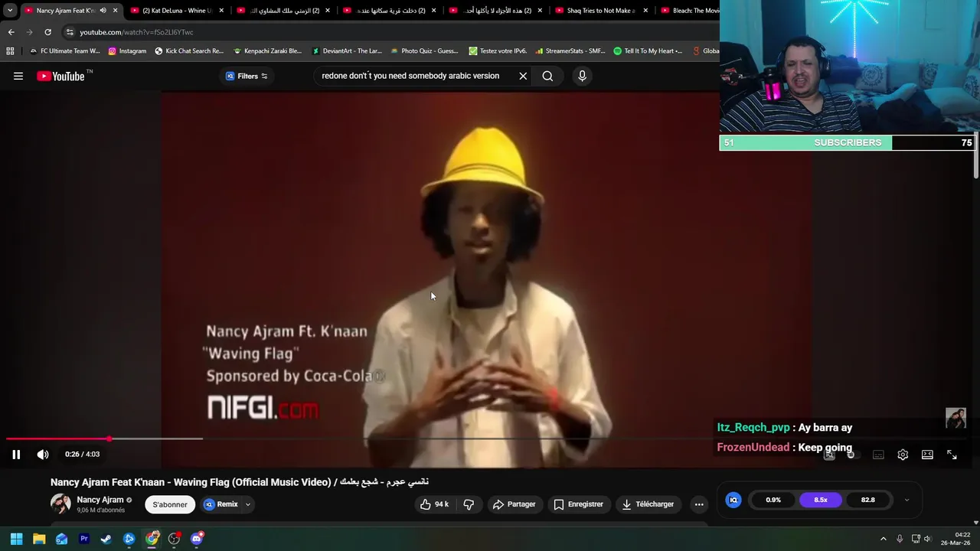Open the DeviantArt bookmark
Image resolution: width=980 pixels, height=551 pixels.
pyautogui.click(x=347, y=51)
